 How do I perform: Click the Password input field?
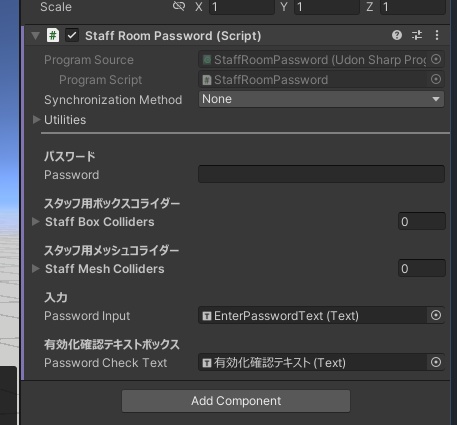coord(321,174)
